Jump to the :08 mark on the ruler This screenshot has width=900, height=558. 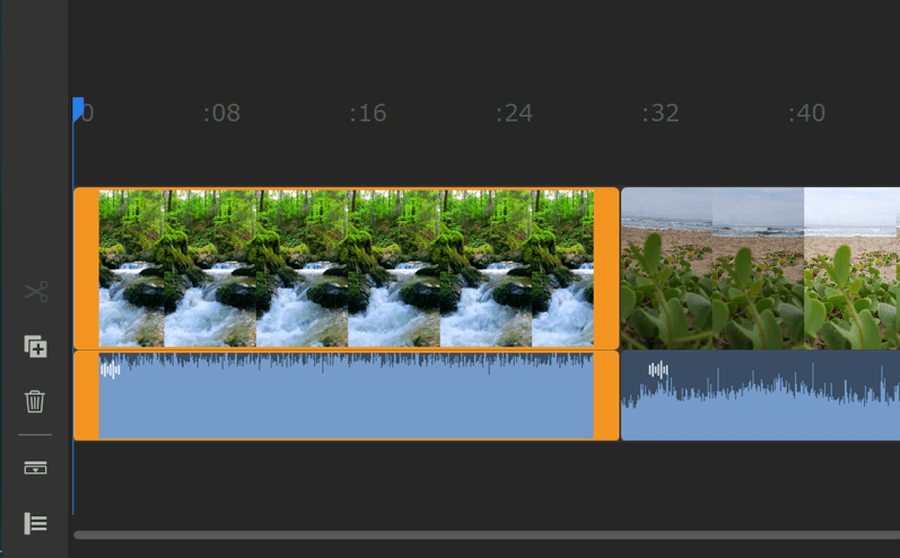point(222,113)
